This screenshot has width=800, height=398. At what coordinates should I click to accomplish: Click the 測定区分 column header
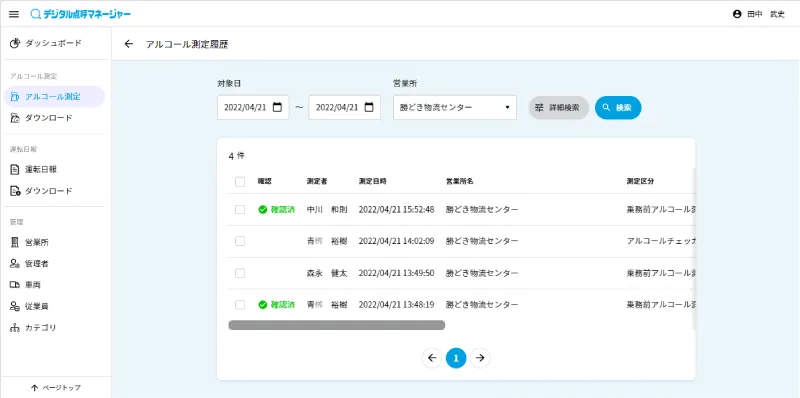pos(641,182)
